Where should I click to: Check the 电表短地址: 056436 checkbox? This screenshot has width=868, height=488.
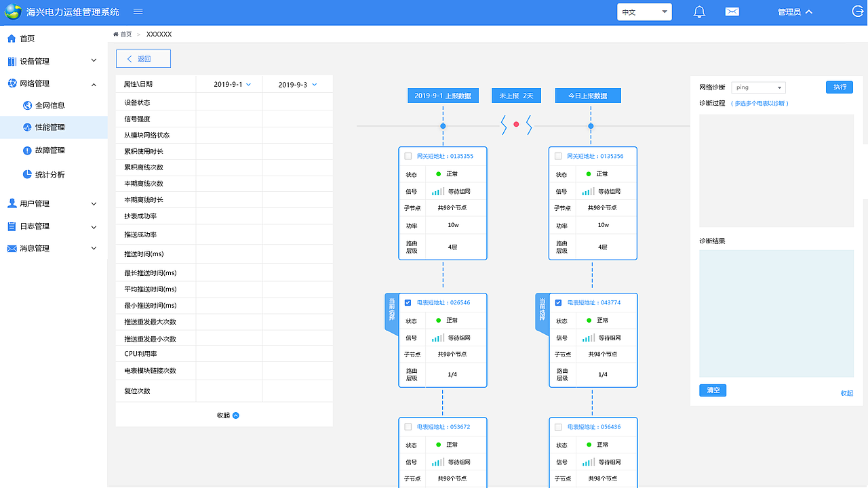(x=558, y=427)
